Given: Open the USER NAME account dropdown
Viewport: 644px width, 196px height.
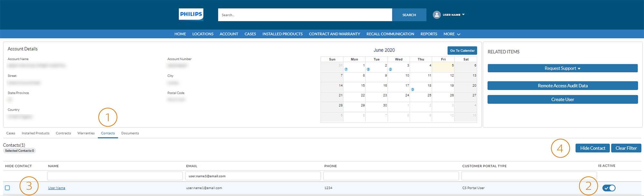Looking at the screenshot, I should (x=454, y=15).
